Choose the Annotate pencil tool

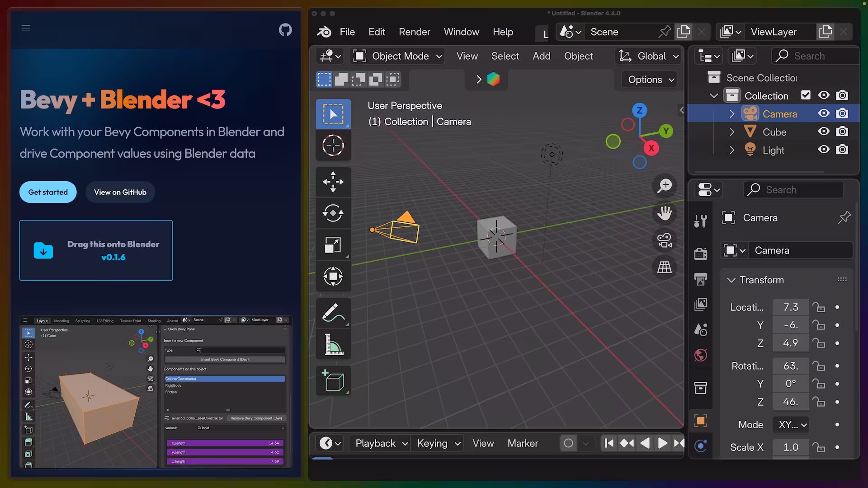[x=333, y=313]
